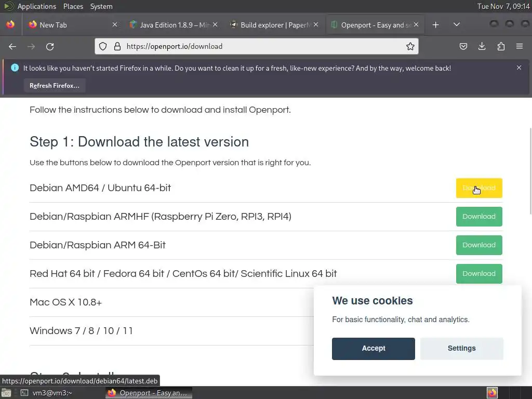Download the Red Hat 64 bit package
532x399 pixels.
[x=479, y=273]
